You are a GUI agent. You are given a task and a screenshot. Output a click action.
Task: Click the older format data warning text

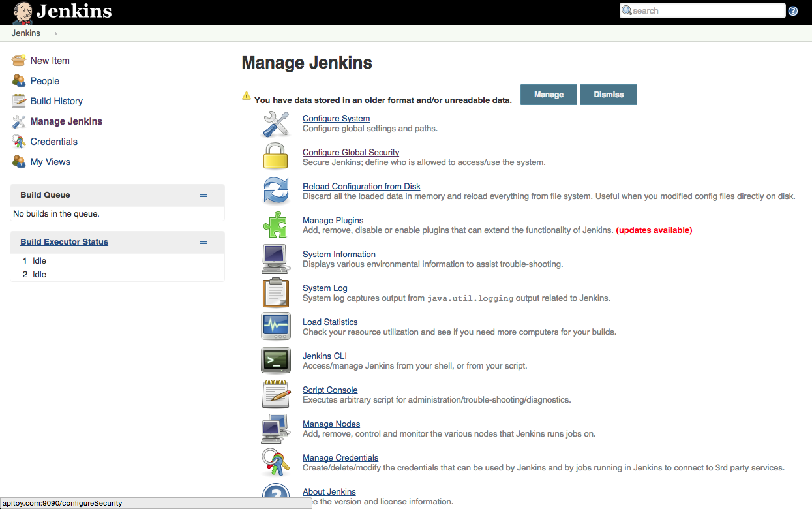pos(383,100)
